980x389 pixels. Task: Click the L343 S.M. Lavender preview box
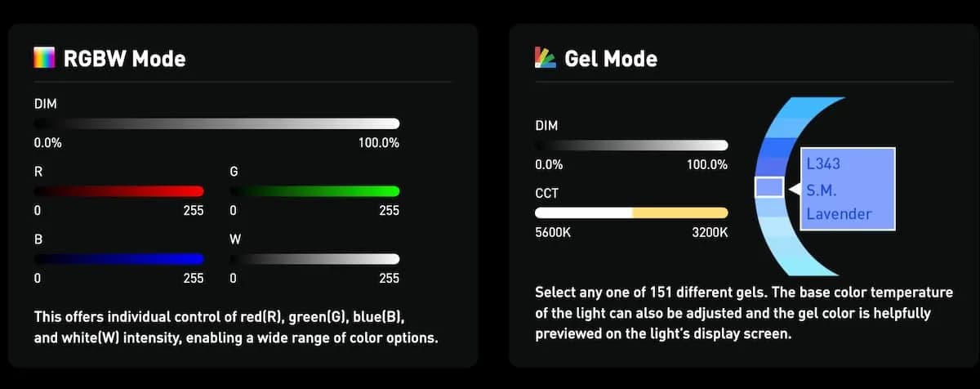847,189
